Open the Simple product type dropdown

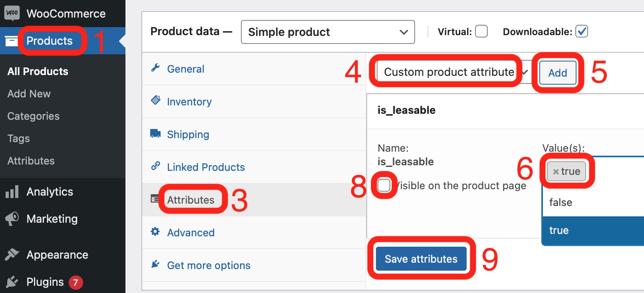click(x=328, y=32)
